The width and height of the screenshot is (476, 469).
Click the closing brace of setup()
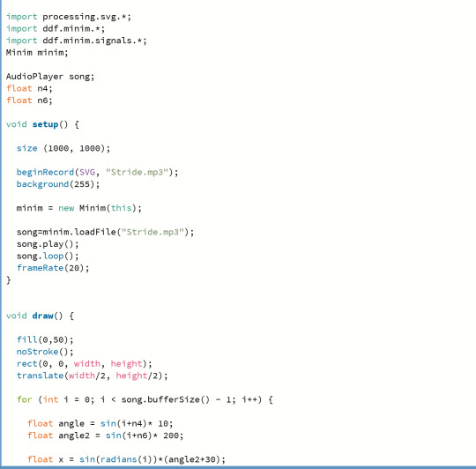(9, 280)
